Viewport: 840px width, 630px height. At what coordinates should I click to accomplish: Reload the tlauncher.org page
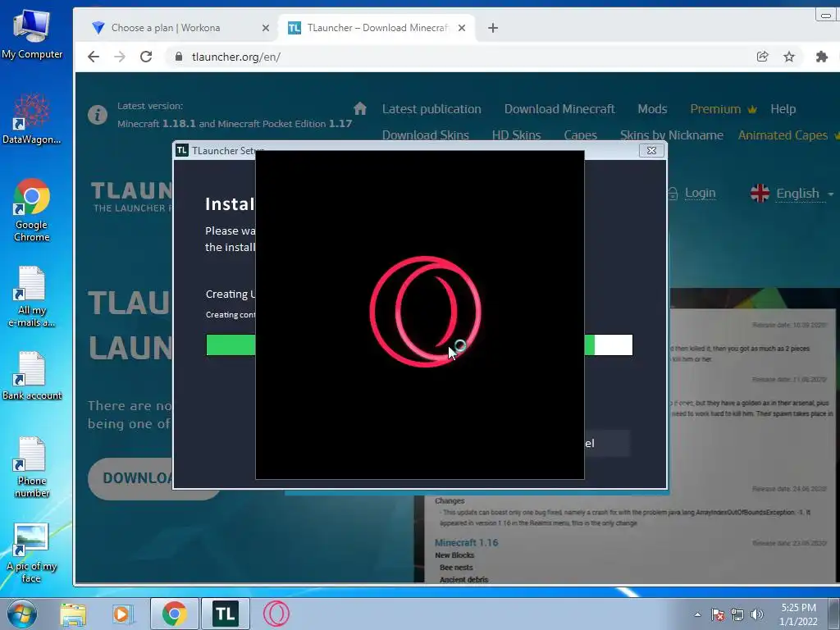[146, 57]
